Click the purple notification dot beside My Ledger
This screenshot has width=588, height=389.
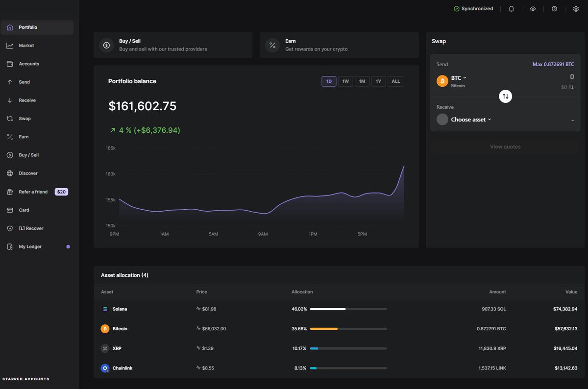click(x=68, y=247)
